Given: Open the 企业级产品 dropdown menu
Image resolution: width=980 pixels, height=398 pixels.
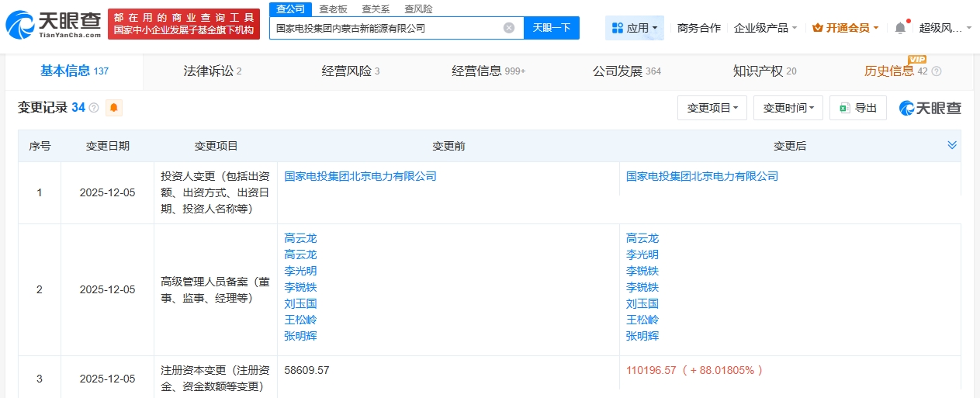Looking at the screenshot, I should (765, 28).
